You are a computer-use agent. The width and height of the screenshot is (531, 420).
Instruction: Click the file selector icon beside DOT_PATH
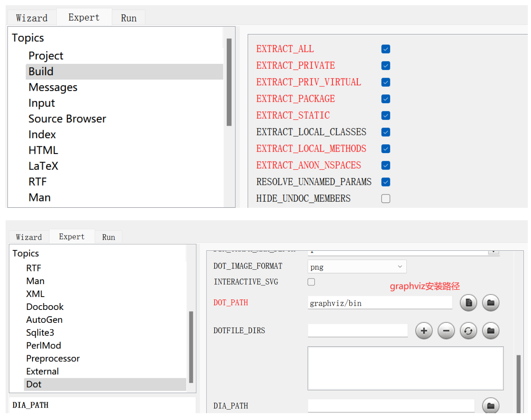point(468,303)
